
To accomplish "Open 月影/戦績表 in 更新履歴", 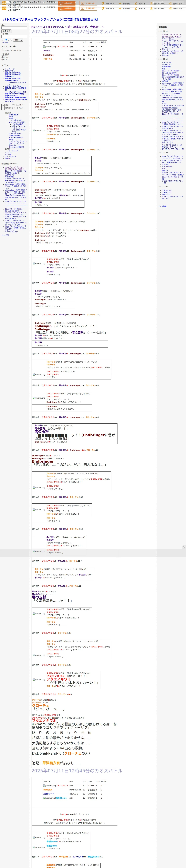I will point(166,67).
